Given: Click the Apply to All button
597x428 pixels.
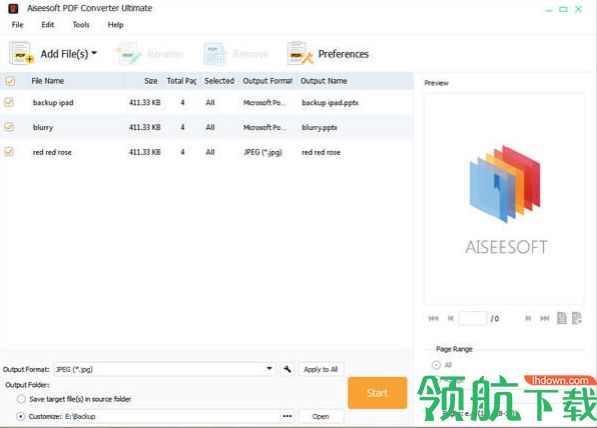Looking at the screenshot, I should (x=321, y=369).
